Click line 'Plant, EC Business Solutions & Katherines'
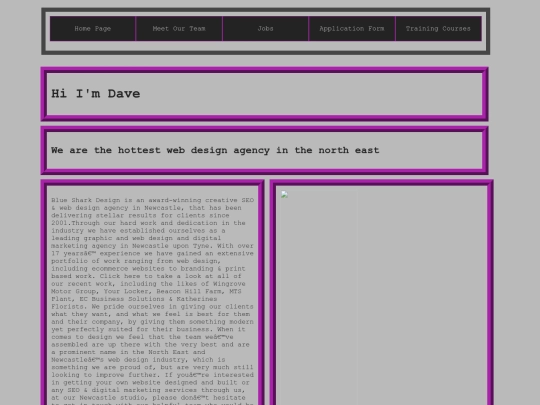This screenshot has height=405, width=540. (x=134, y=299)
